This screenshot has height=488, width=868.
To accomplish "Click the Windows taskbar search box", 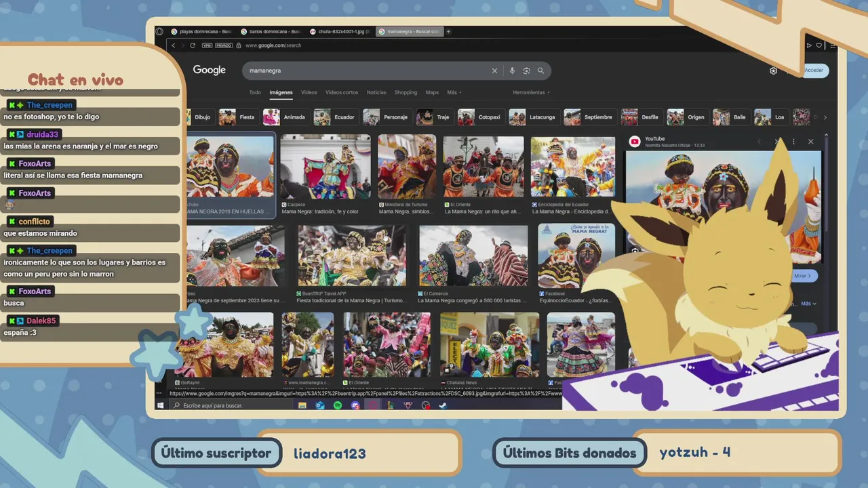I will [229, 405].
